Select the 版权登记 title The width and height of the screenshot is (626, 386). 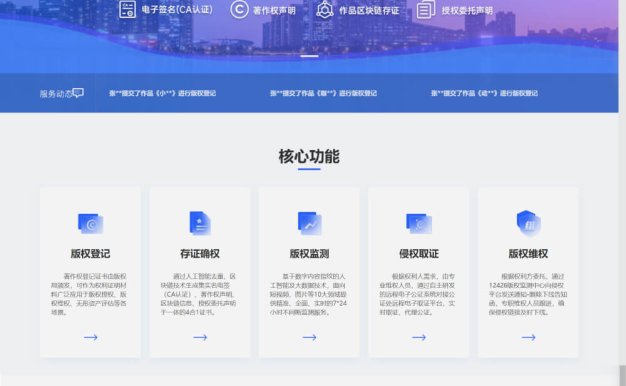coord(90,253)
